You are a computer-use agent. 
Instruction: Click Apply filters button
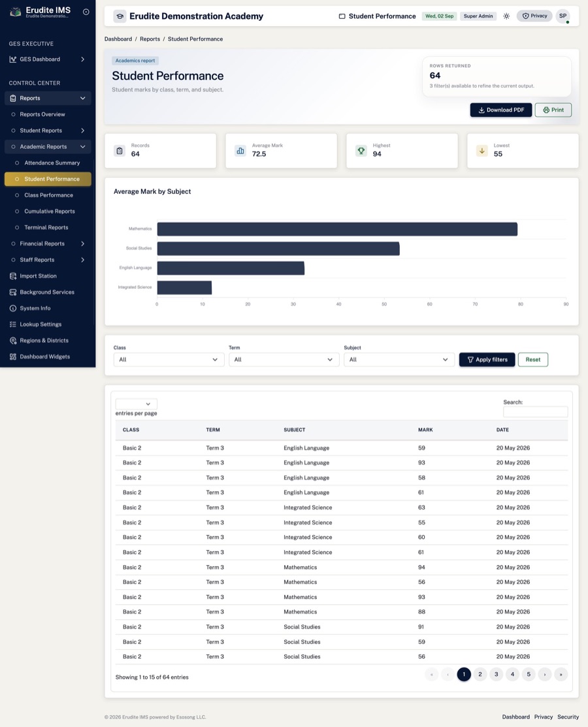[x=487, y=359]
